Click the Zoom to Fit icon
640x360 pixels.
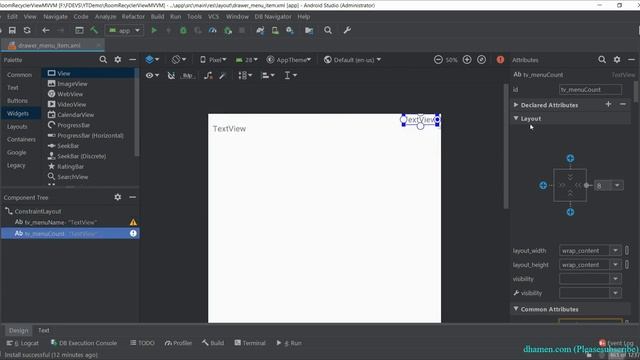tap(482, 60)
